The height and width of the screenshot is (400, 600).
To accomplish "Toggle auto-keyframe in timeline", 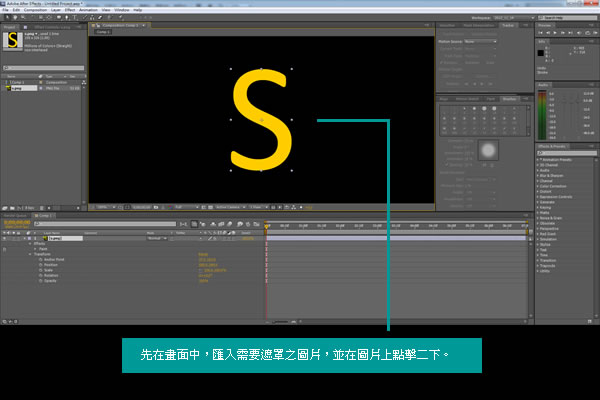I will pyautogui.click(x=248, y=224).
